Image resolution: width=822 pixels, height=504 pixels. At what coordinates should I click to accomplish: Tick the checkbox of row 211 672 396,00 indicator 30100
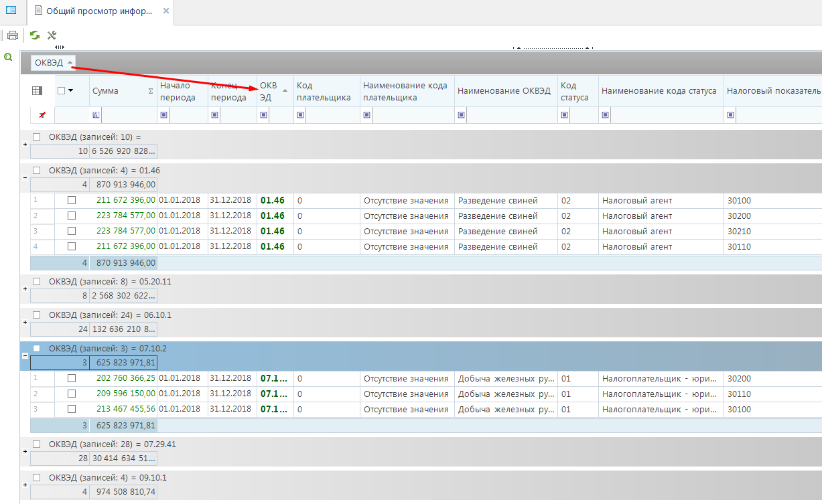pos(72,200)
